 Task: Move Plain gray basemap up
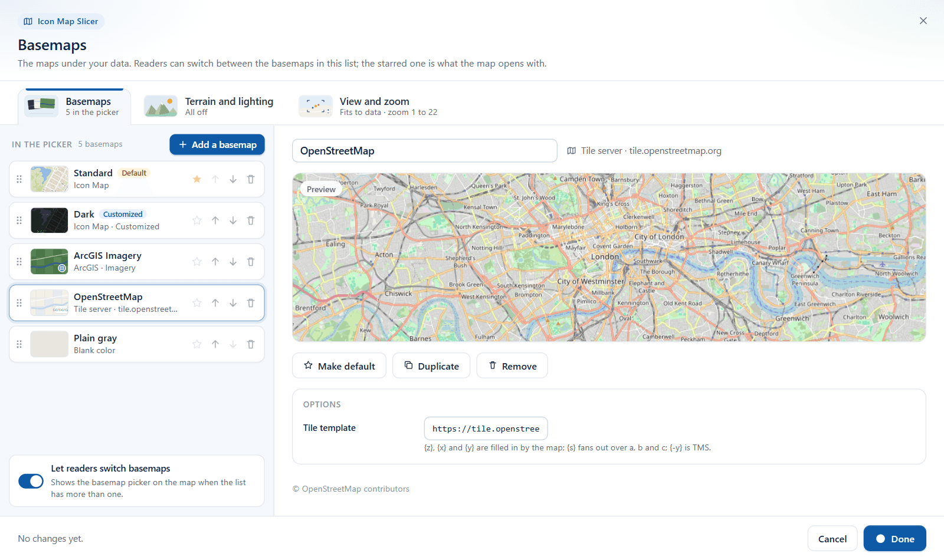pos(215,344)
